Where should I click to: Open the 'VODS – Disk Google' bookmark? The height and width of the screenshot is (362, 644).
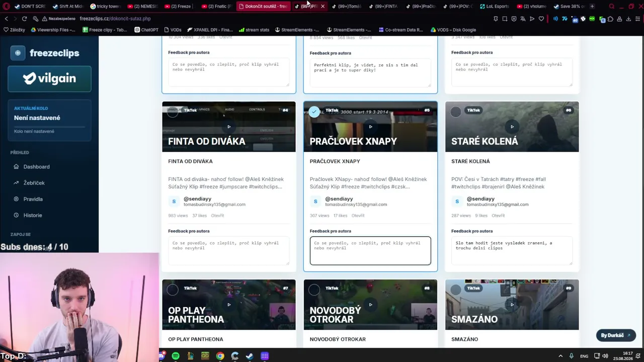(x=453, y=30)
